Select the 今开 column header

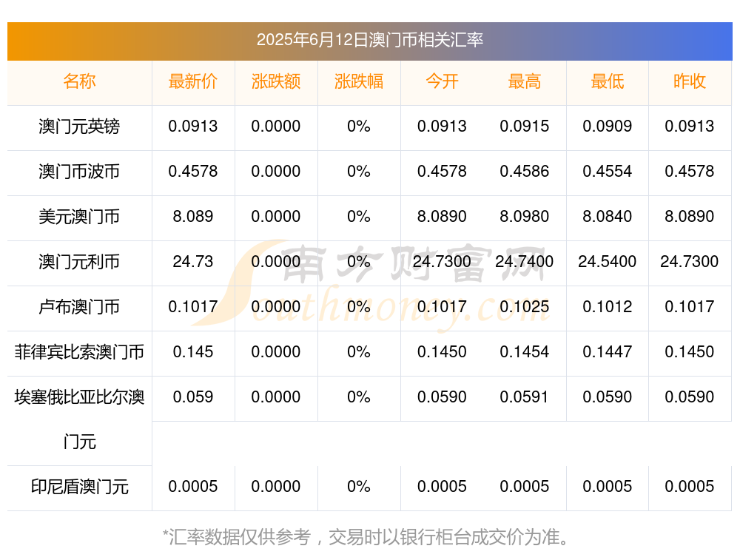pos(442,81)
